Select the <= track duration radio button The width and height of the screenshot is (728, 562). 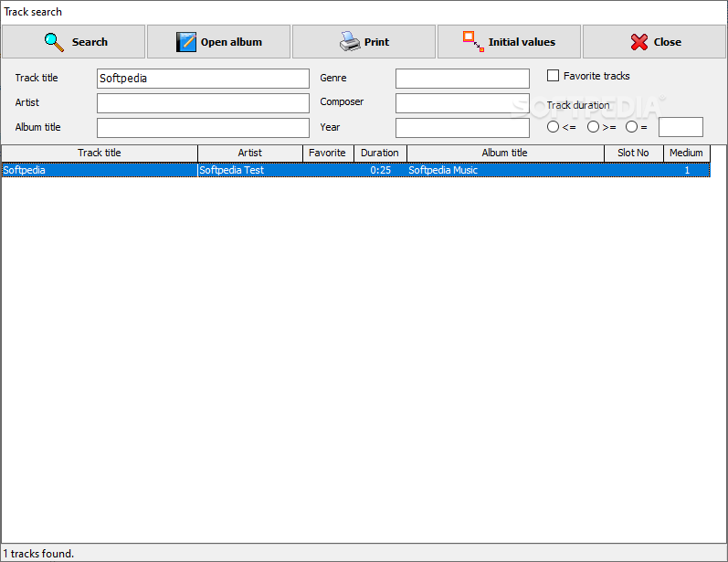553,127
